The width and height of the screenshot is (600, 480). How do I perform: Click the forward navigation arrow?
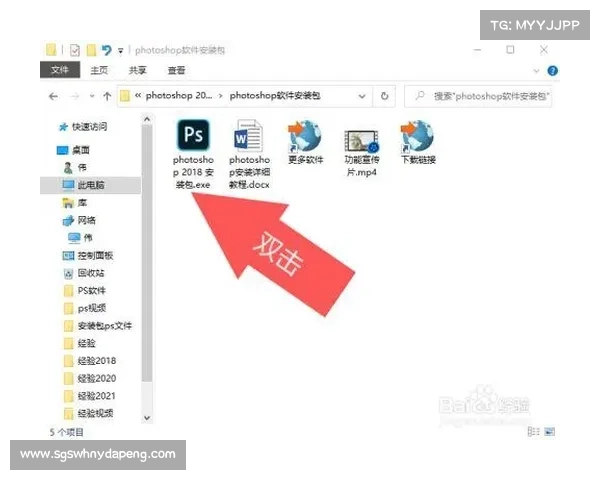pyautogui.click(x=75, y=96)
